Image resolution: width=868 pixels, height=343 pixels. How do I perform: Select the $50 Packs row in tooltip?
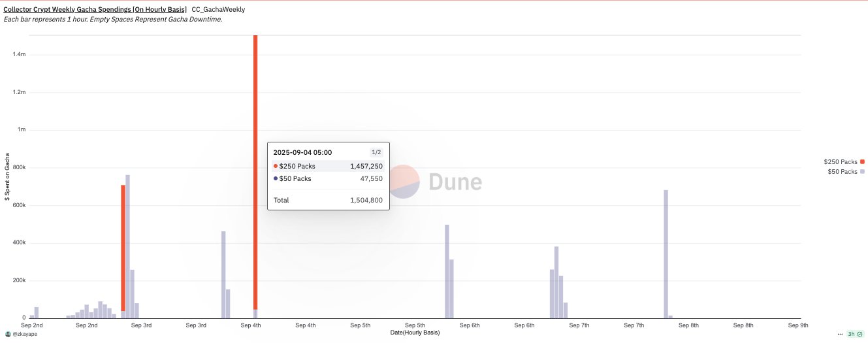pyautogui.click(x=328, y=178)
